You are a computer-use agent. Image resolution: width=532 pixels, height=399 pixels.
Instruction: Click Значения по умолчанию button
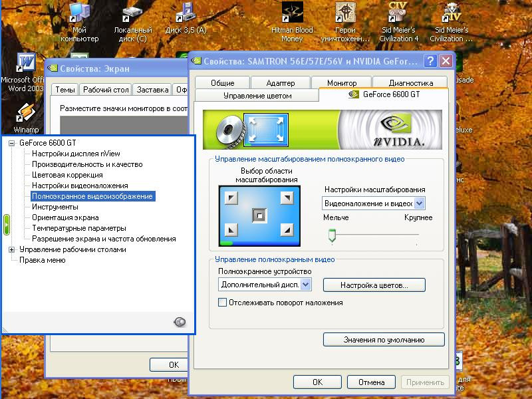[384, 340]
